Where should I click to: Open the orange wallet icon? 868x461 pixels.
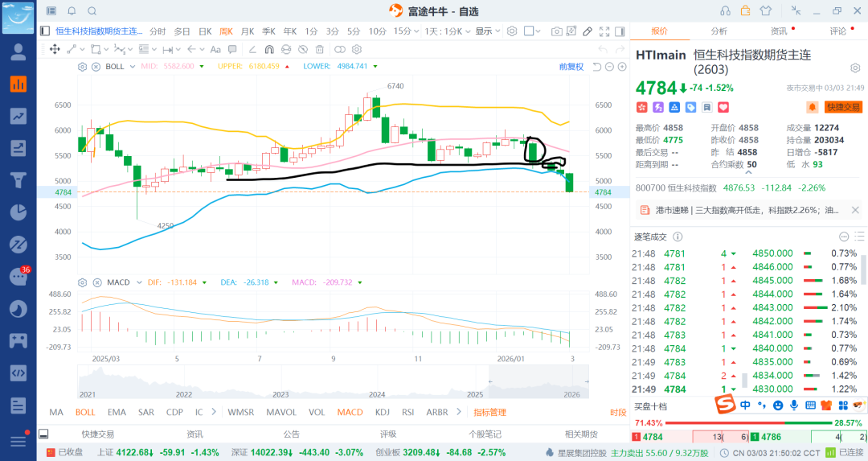click(746, 11)
